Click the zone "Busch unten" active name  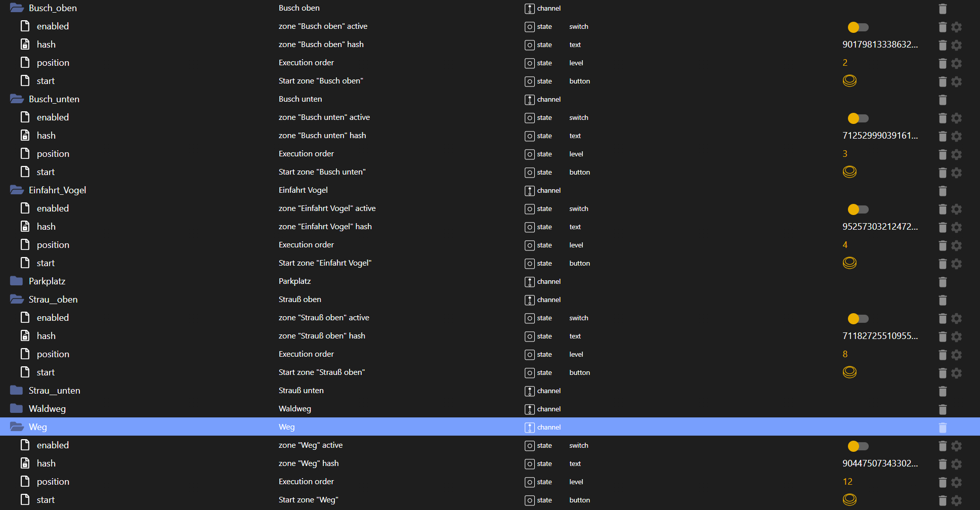pos(324,117)
